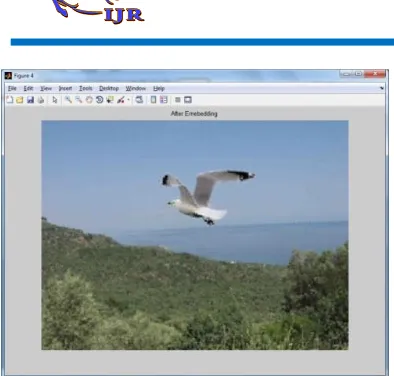This screenshot has height=376, width=394.
Task: Toggle the Brush data tool
Action: coord(121,100)
